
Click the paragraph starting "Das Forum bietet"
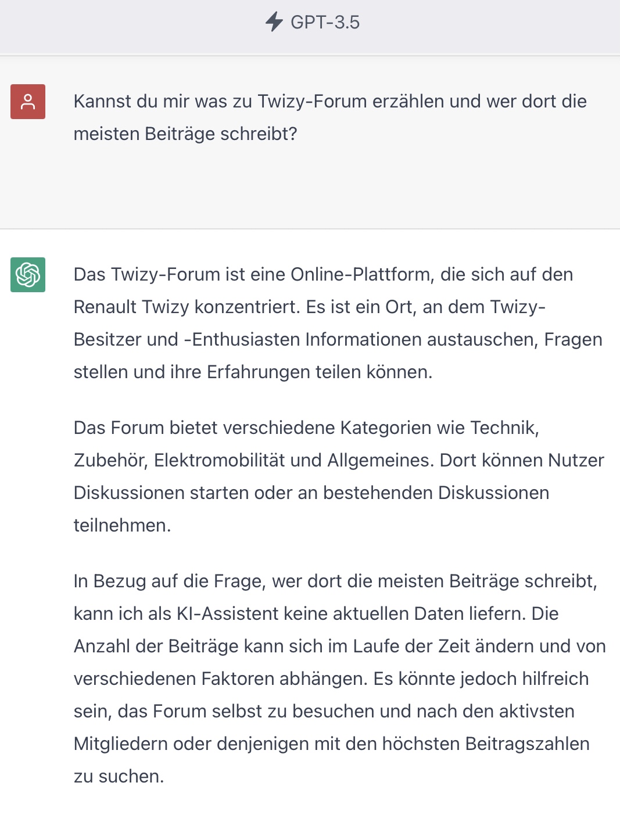point(337,476)
